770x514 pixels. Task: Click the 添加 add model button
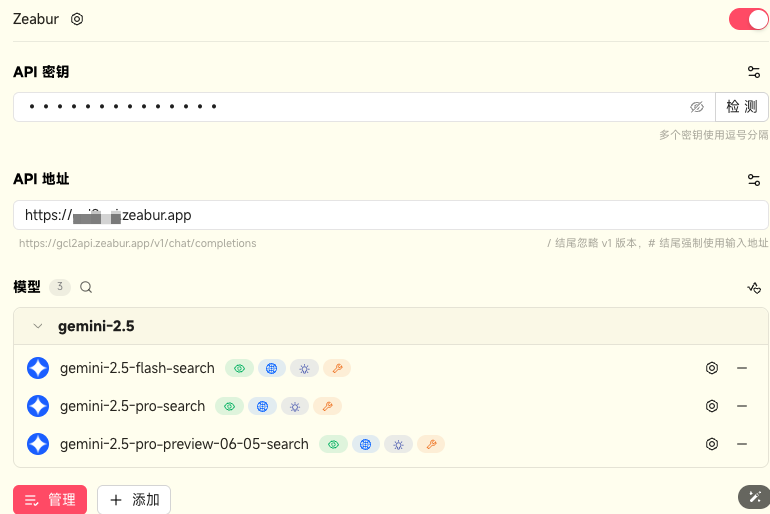coord(134,499)
